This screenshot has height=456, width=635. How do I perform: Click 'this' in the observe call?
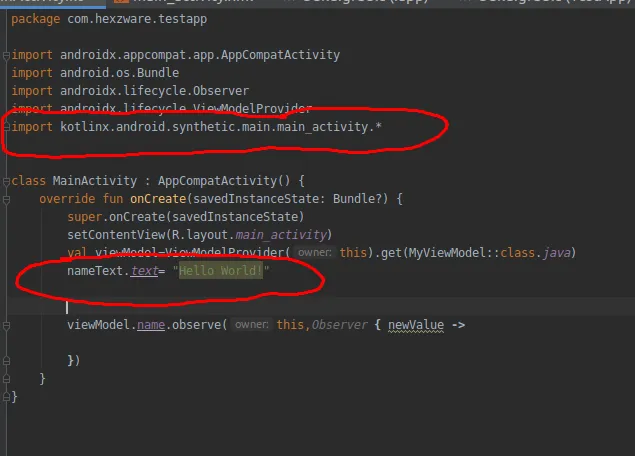point(290,325)
